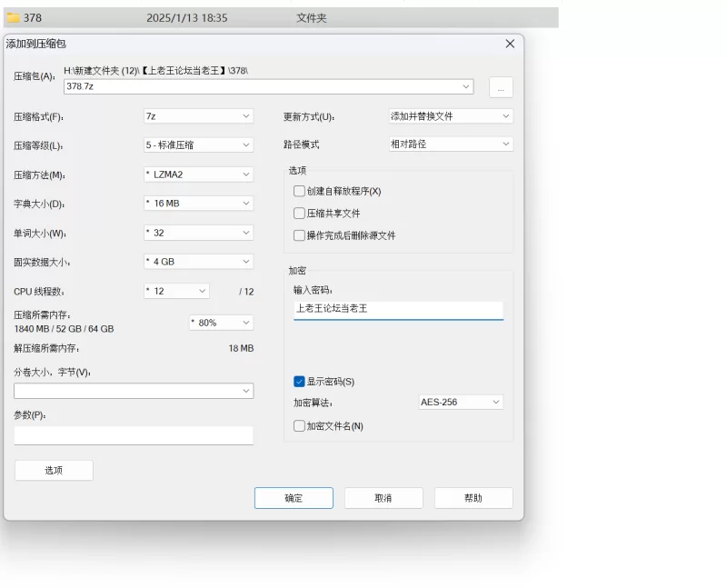Click the 18 MB decompression memory value
This screenshot has width=727, height=588.
pos(241,348)
